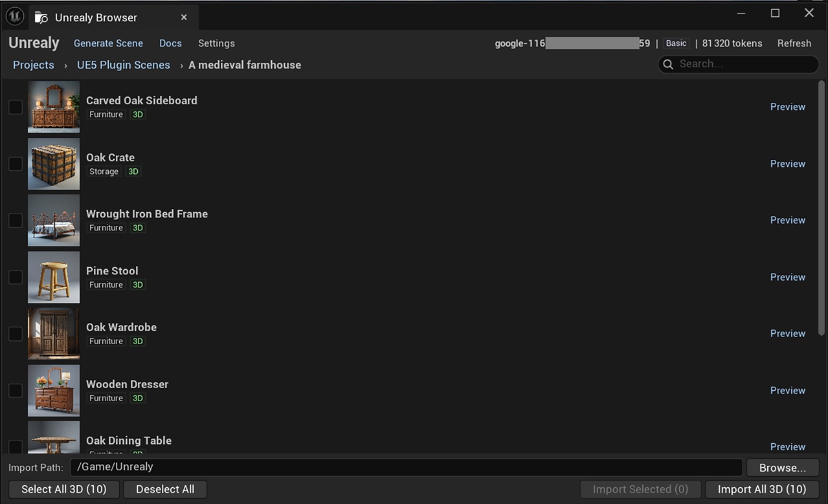Click the Oak Dining Table title
This screenshot has width=828, height=504.
tap(129, 440)
